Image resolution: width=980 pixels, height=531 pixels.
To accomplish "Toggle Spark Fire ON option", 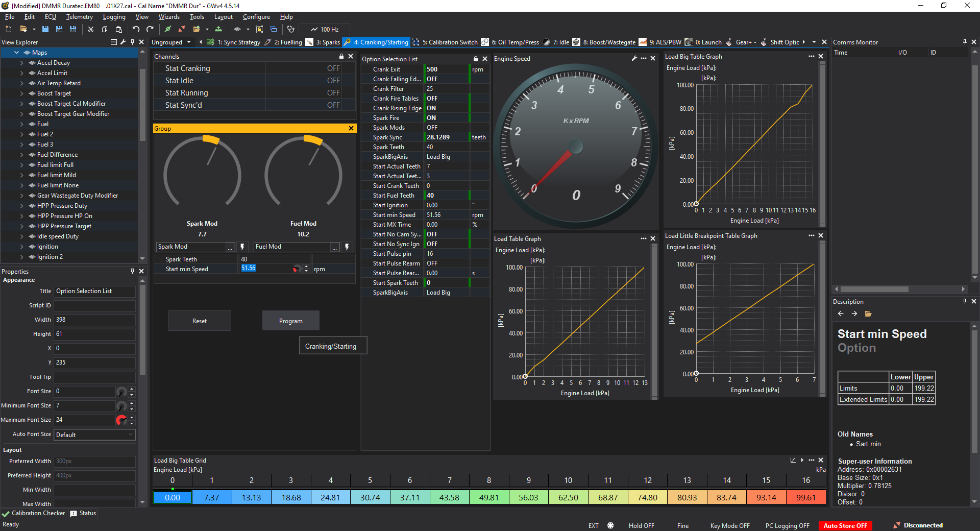I will [x=431, y=118].
